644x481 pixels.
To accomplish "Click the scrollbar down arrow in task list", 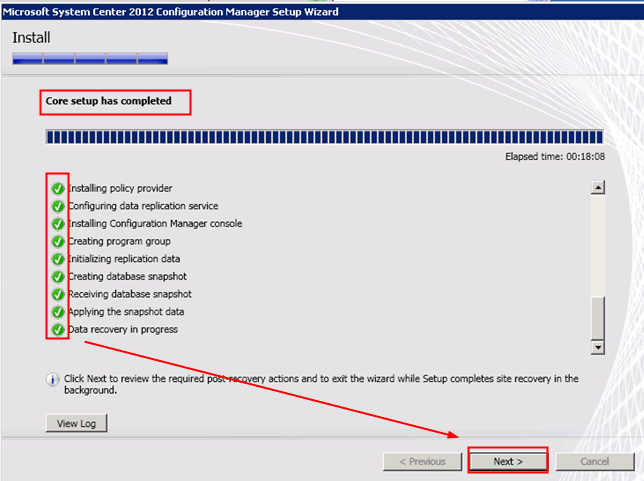I will pos(598,347).
